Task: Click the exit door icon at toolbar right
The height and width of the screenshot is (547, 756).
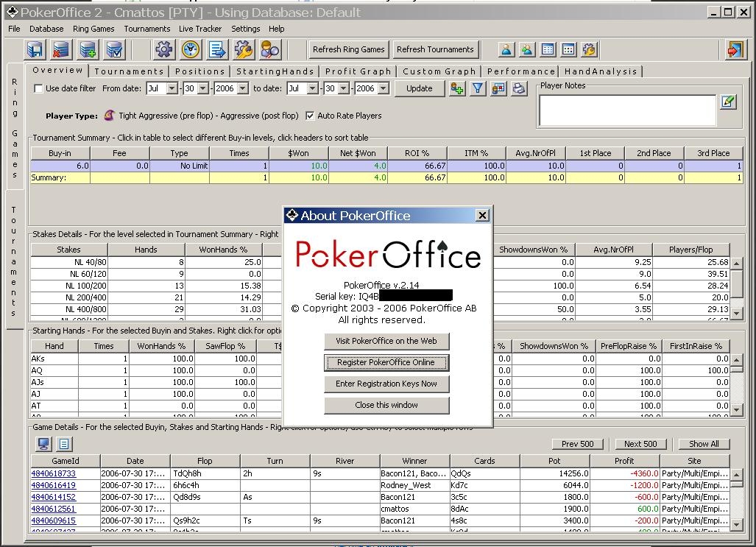Action: pos(734,49)
